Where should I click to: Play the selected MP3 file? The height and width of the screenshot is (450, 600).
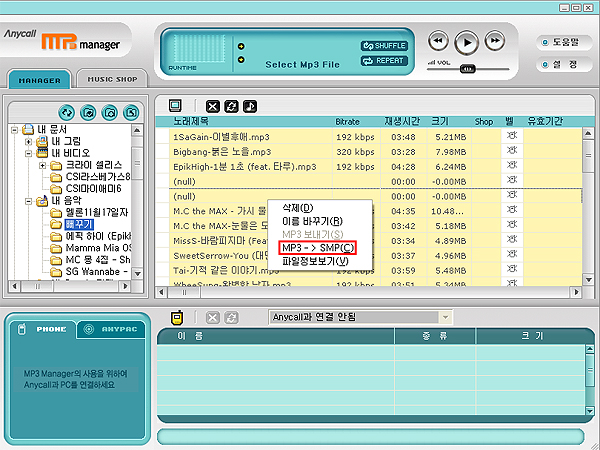click(x=466, y=42)
